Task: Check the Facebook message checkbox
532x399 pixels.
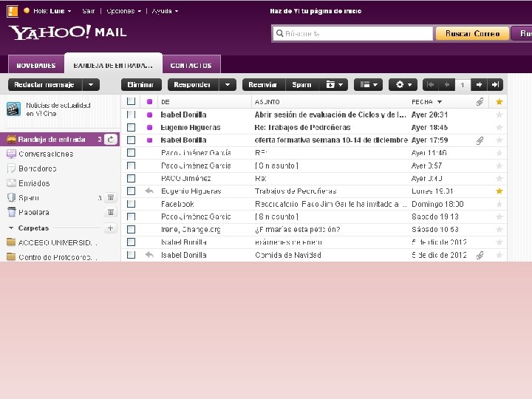Action: 131,204
